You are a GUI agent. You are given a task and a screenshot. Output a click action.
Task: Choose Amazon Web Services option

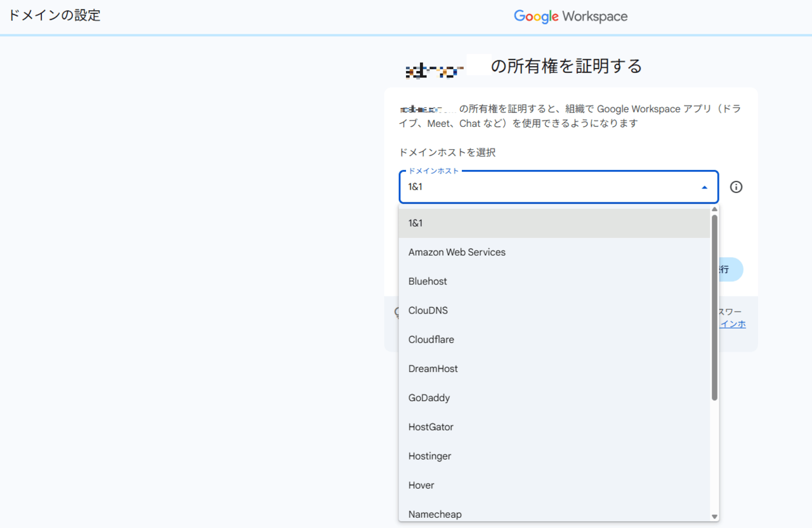[x=554, y=253]
